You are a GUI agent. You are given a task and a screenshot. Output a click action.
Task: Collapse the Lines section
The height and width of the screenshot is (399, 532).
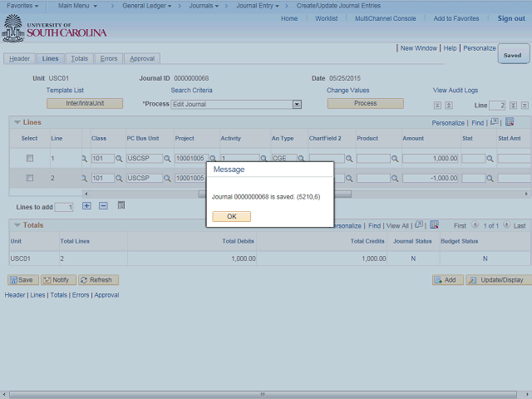coord(17,122)
